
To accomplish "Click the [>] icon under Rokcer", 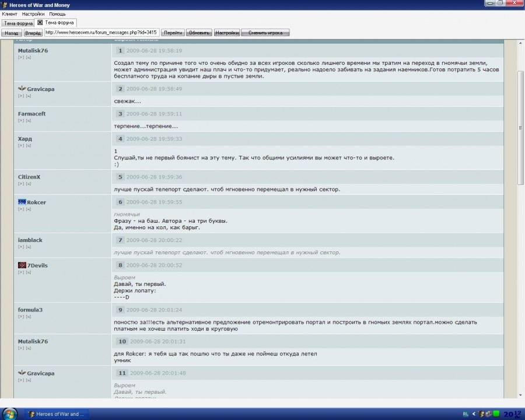I will [21, 209].
